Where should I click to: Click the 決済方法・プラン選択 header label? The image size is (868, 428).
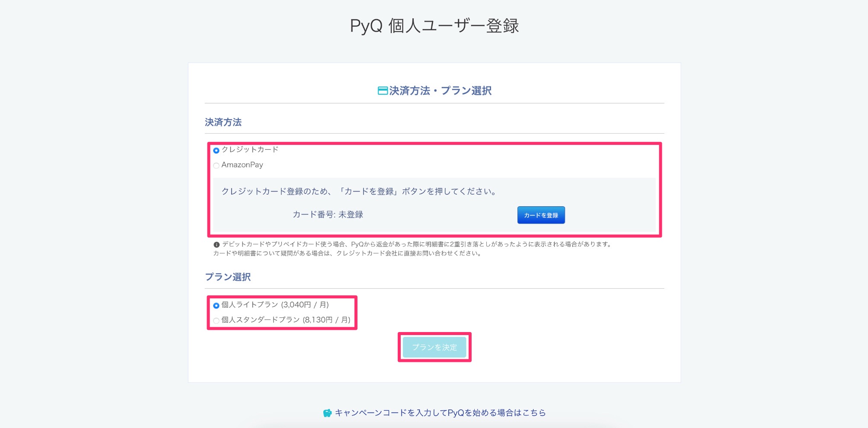(442, 91)
